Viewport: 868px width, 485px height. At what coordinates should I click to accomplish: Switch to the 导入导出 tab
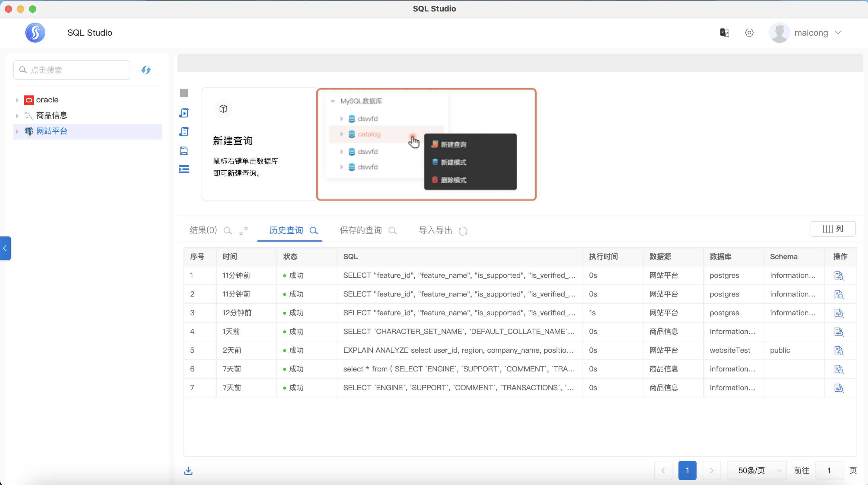pos(435,230)
